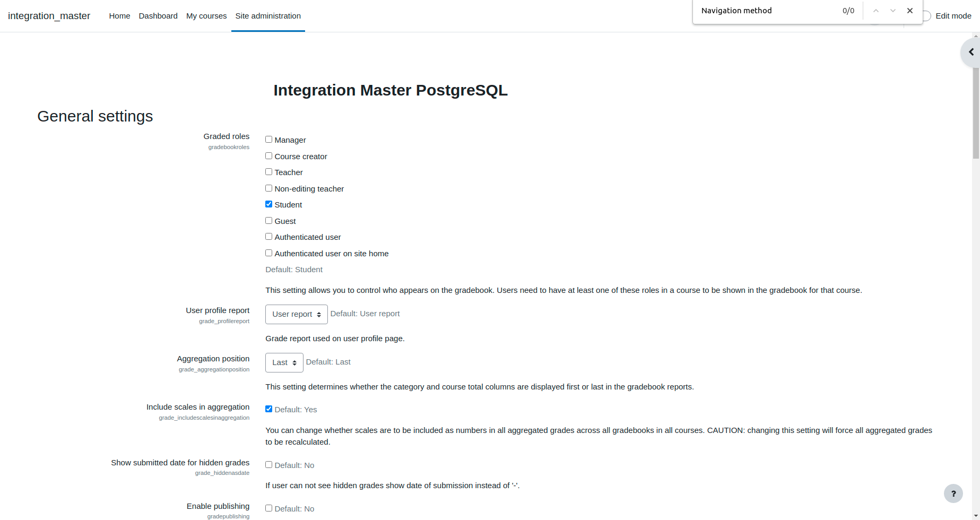Click the Integration Master PostgreSQL heading
Screen dimensions: 980x520
pos(391,90)
